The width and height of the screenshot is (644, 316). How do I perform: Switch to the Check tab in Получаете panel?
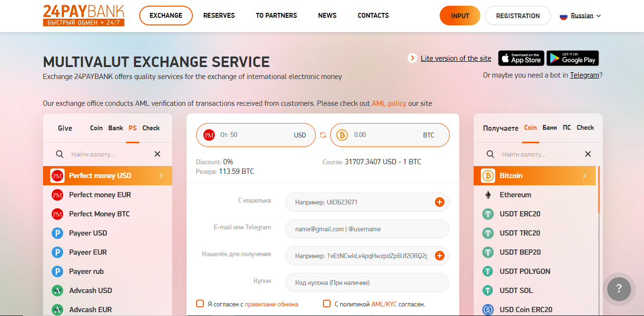point(586,127)
